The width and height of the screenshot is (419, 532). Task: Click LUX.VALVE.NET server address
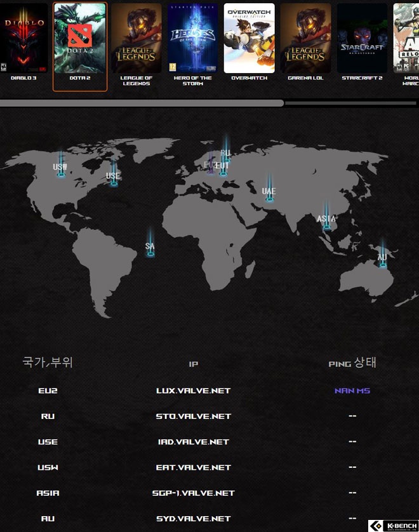pyautogui.click(x=194, y=391)
